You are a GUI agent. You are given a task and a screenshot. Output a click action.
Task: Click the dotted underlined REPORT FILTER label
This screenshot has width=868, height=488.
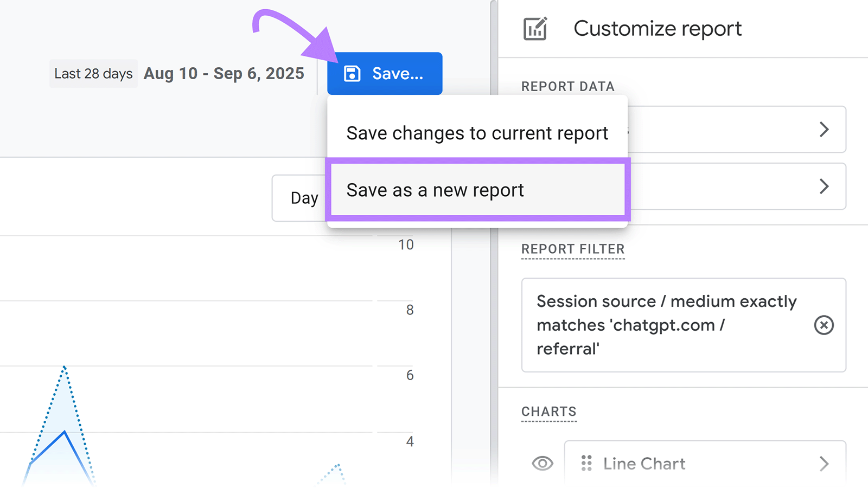coord(572,249)
